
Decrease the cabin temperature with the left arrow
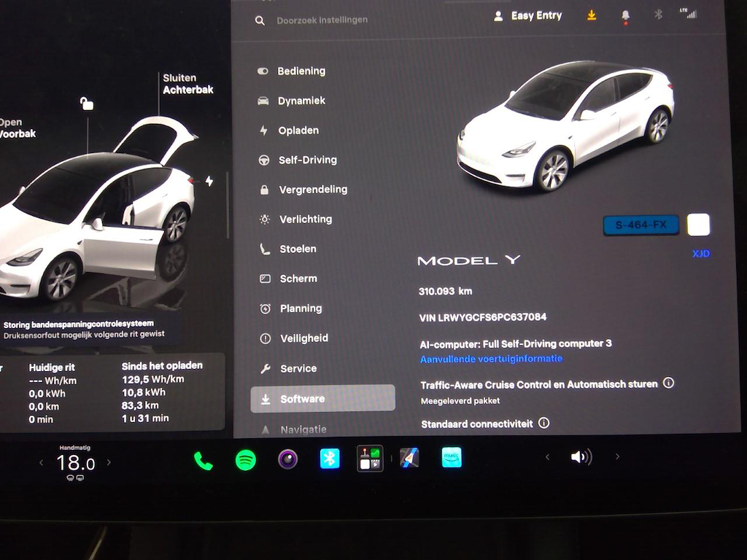(42, 462)
